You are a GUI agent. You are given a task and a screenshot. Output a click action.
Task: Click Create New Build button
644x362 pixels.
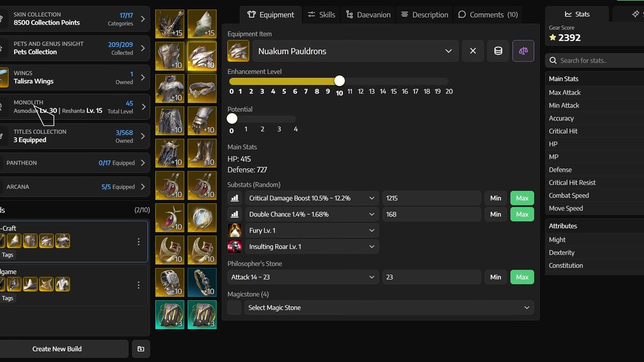(x=57, y=349)
